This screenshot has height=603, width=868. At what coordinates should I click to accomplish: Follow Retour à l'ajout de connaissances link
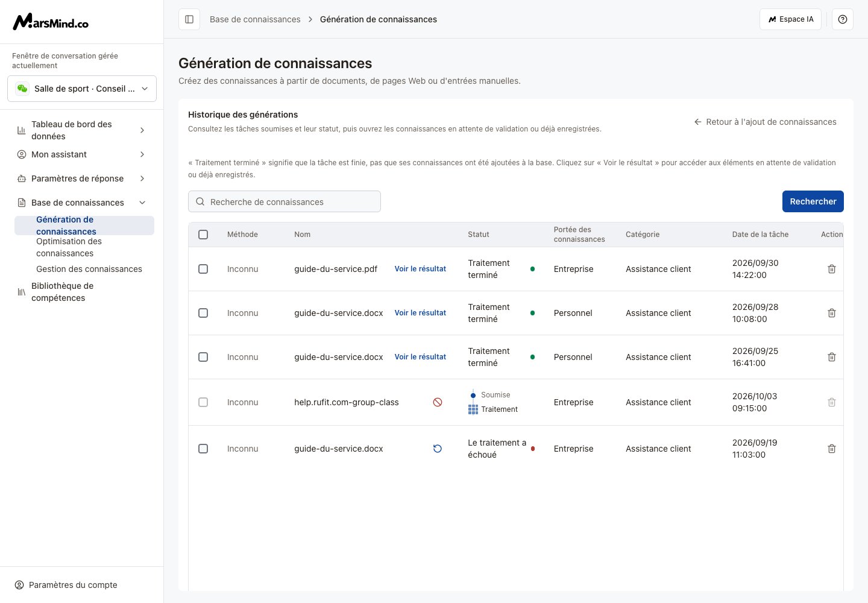click(765, 122)
